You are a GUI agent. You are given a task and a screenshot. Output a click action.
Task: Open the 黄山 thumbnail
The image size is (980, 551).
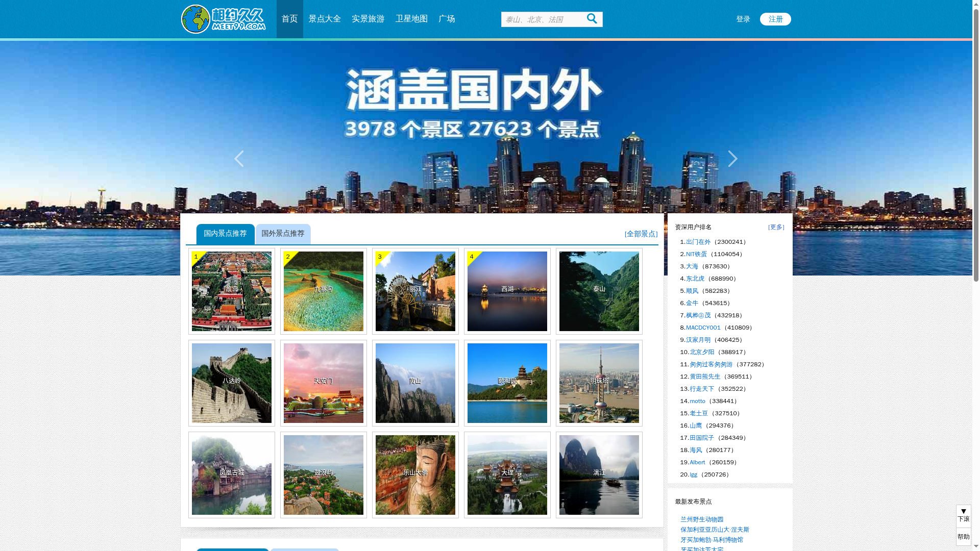tap(415, 383)
